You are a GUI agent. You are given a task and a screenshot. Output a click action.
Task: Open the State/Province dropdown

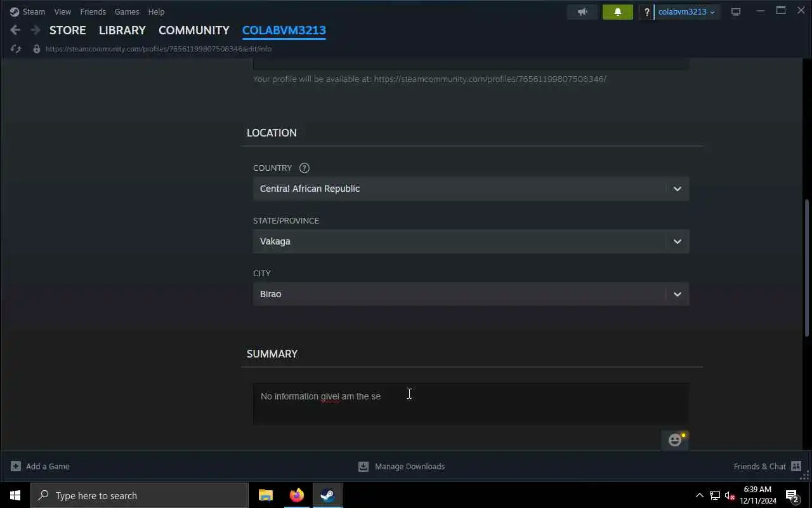pos(471,241)
